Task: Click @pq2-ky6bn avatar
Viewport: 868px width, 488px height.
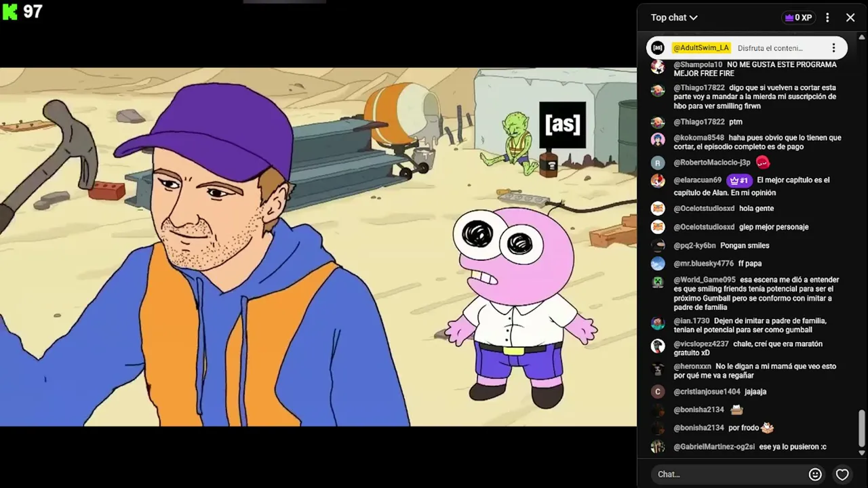Action: coord(658,245)
